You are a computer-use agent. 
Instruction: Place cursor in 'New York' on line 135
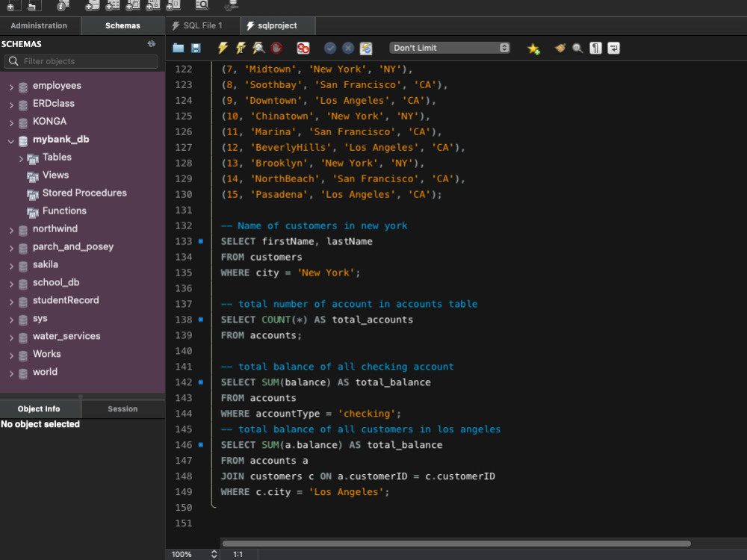pos(326,273)
